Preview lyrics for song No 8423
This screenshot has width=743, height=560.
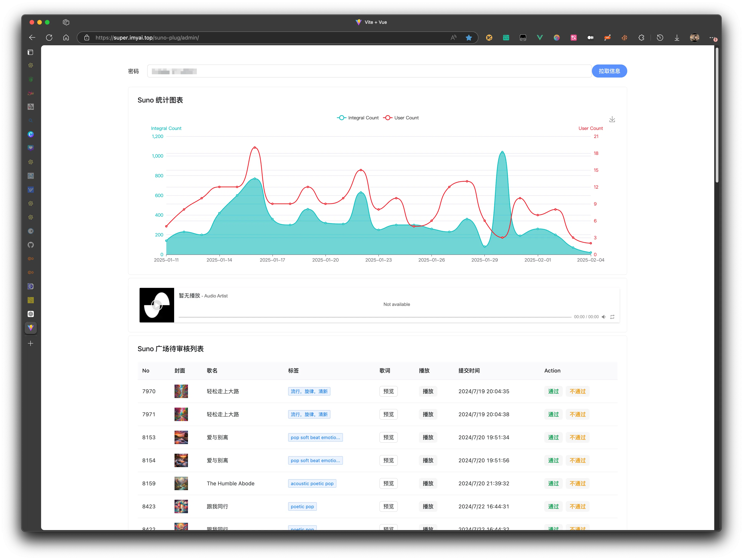[388, 506]
